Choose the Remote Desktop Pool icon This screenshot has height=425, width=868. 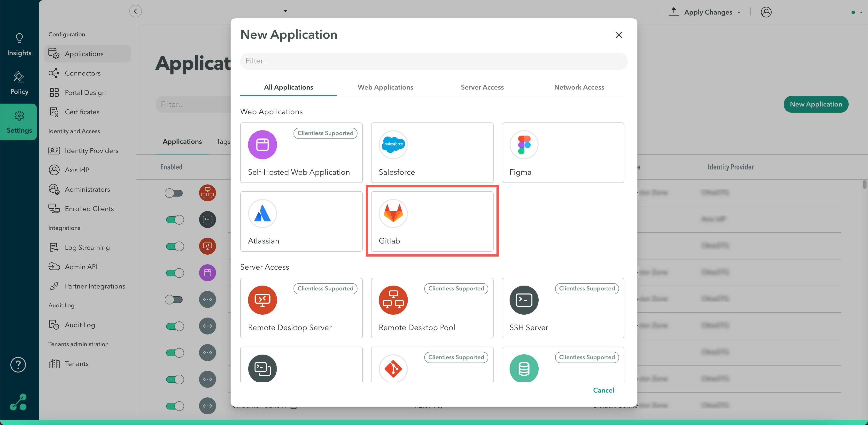coord(393,300)
